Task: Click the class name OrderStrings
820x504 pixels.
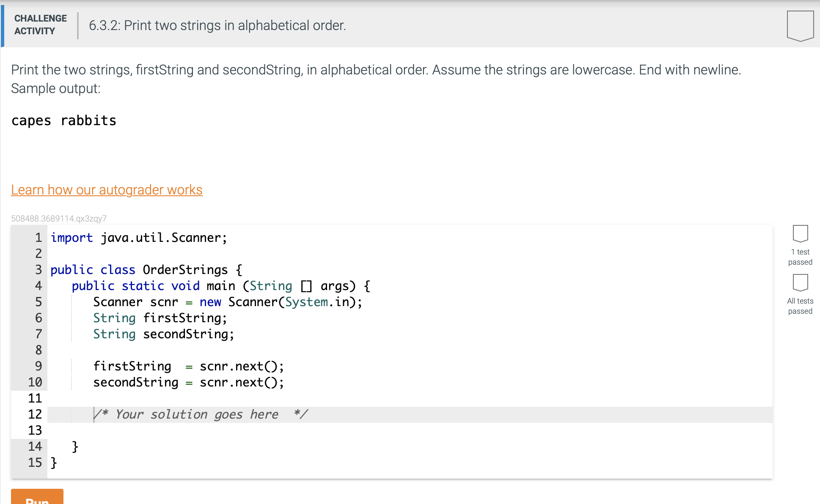Action: (x=185, y=270)
